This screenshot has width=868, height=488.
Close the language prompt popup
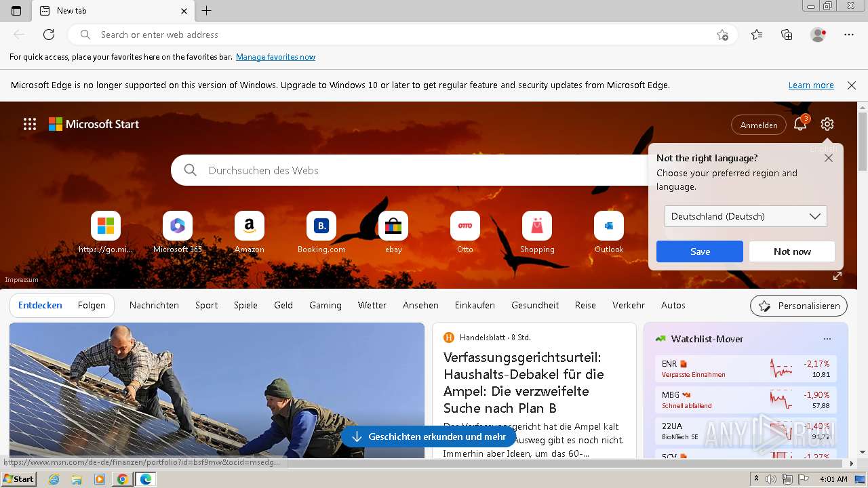[x=829, y=158]
